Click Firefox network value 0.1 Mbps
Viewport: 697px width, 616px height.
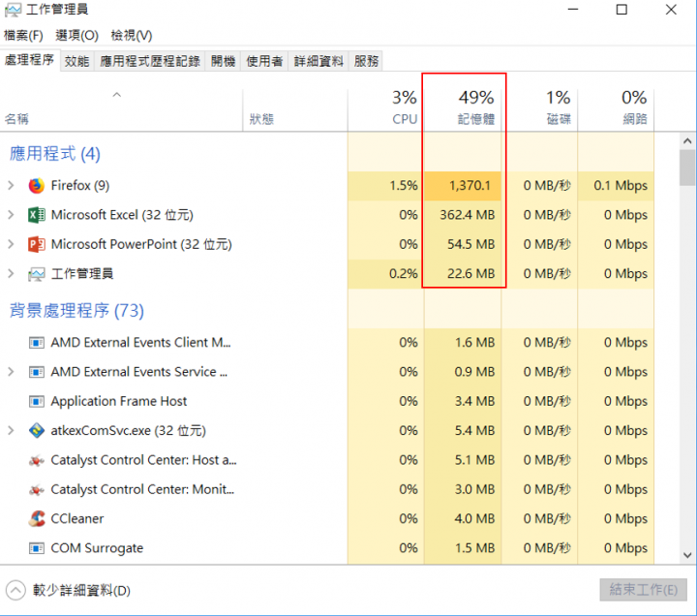coord(621,185)
